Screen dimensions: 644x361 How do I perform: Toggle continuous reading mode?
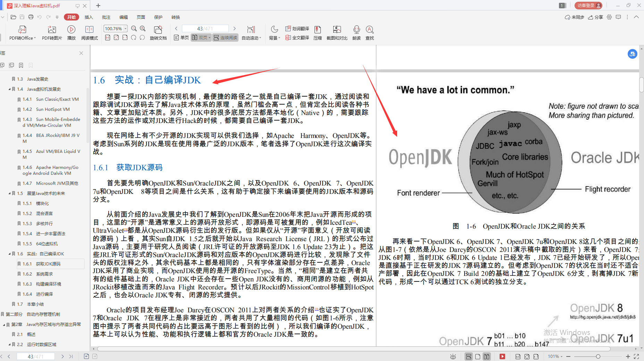pyautogui.click(x=225, y=38)
